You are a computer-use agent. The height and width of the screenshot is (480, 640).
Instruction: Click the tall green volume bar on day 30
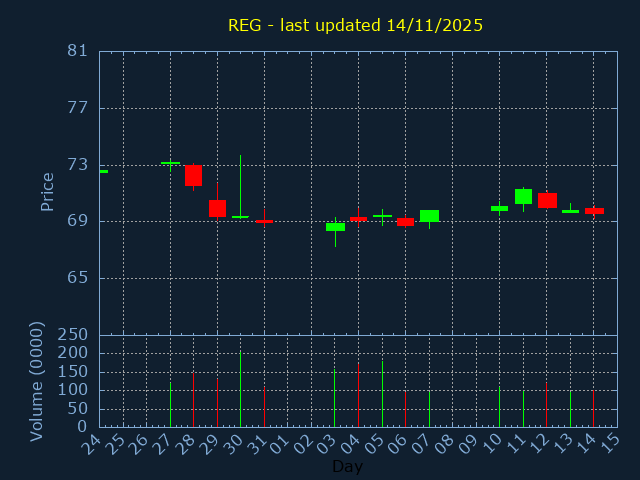tap(240, 390)
